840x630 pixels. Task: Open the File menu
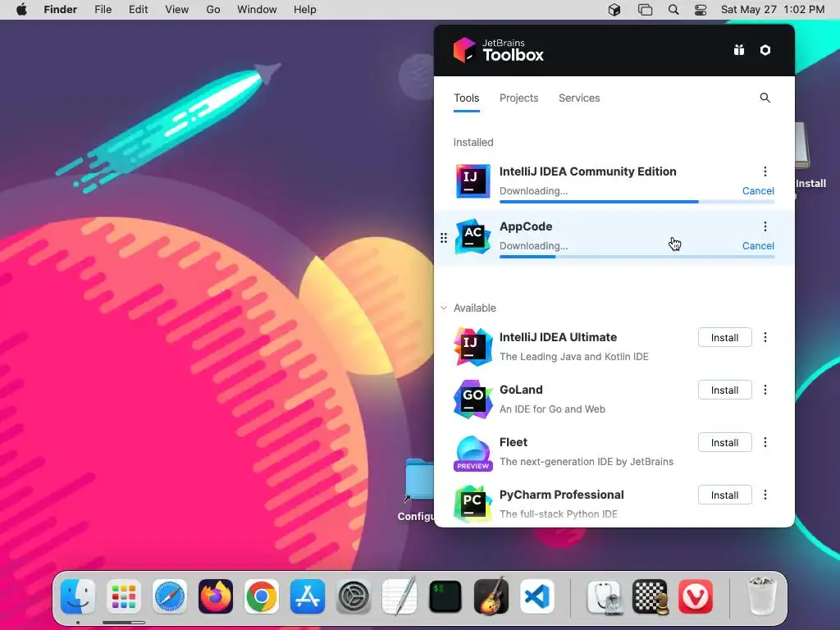coord(103,10)
